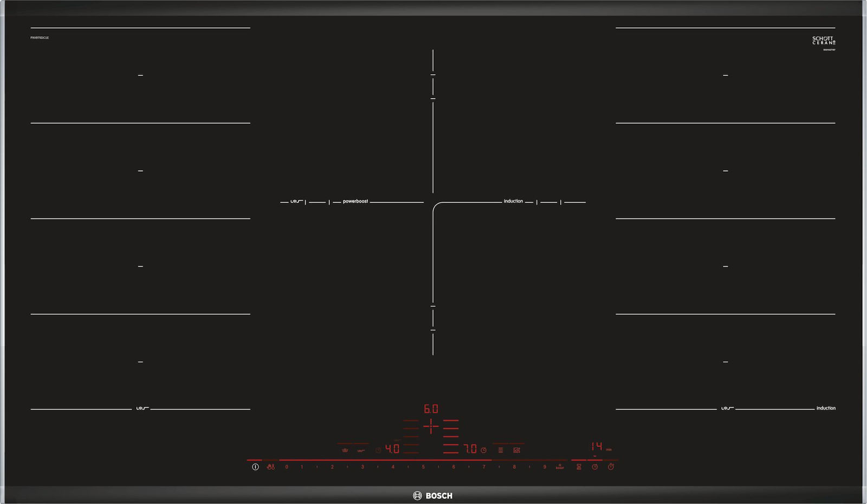Tap the child lock cleaning icon
This screenshot has height=504, width=867.
point(270,467)
